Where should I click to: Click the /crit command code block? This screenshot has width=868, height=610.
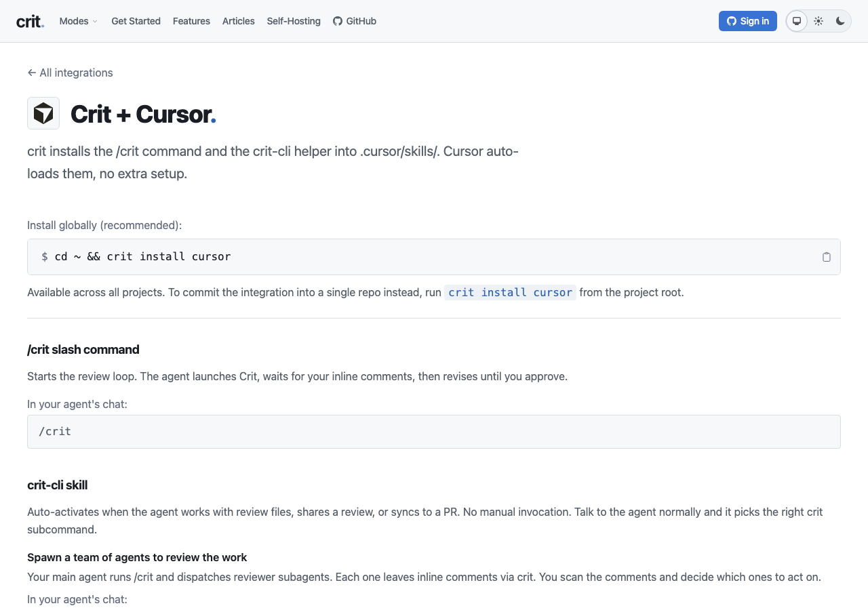434,432
